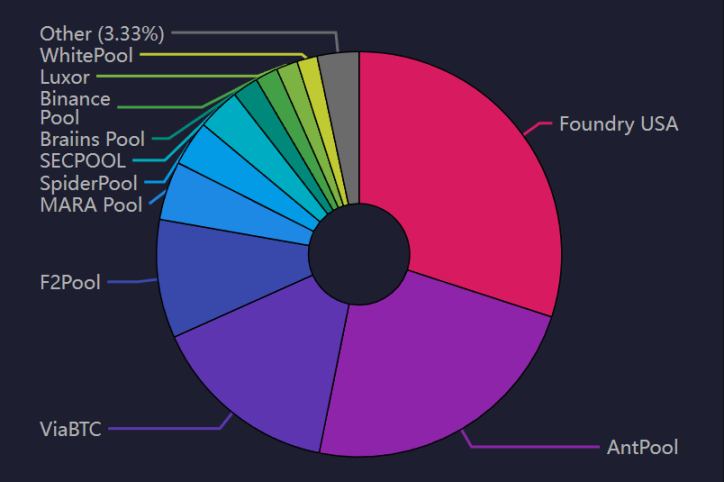Click the SECPOOL label
This screenshot has width=724, height=482.
click(x=83, y=161)
